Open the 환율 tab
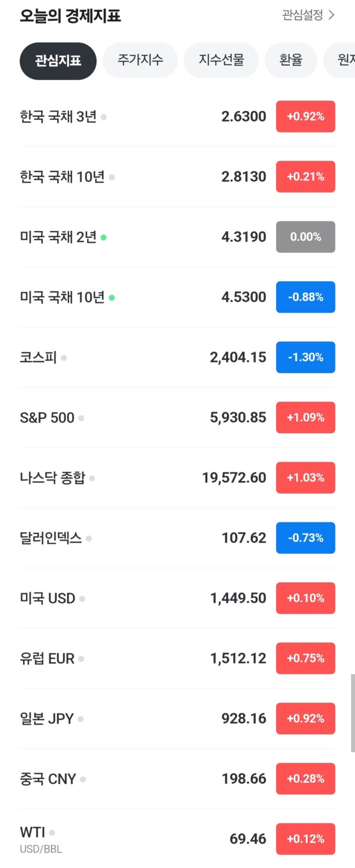355x868 pixels. pos(290,60)
